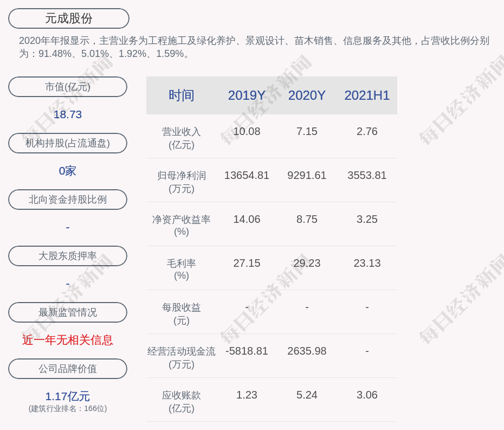Screen dimensions: 504x430
Task: Click the 公司品牌价值 label pill
Action: [x=68, y=369]
